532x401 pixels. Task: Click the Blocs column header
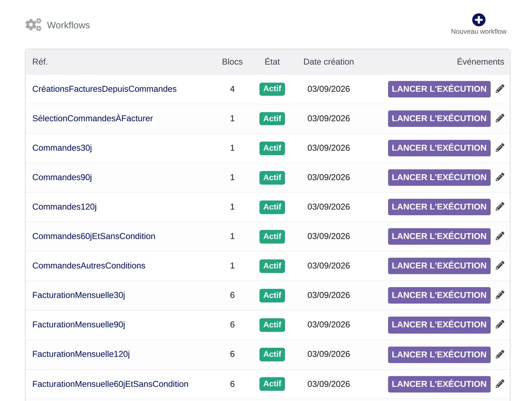coord(232,62)
